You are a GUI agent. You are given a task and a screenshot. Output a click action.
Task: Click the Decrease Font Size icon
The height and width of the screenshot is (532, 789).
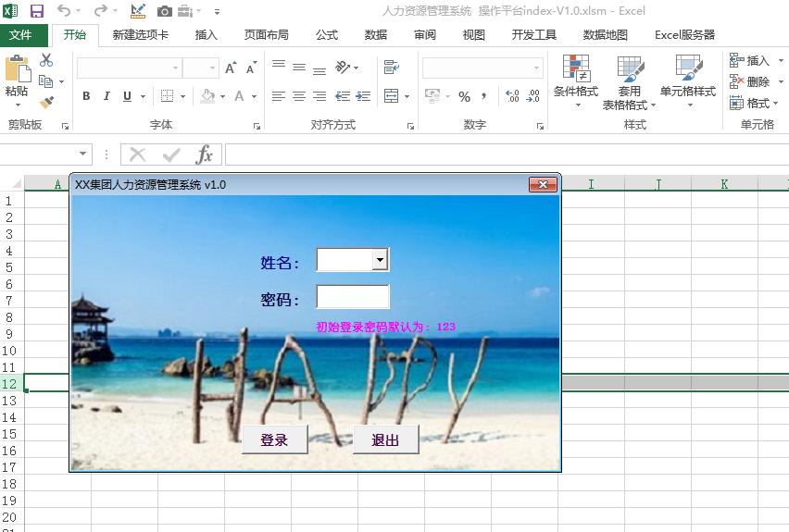[251, 68]
